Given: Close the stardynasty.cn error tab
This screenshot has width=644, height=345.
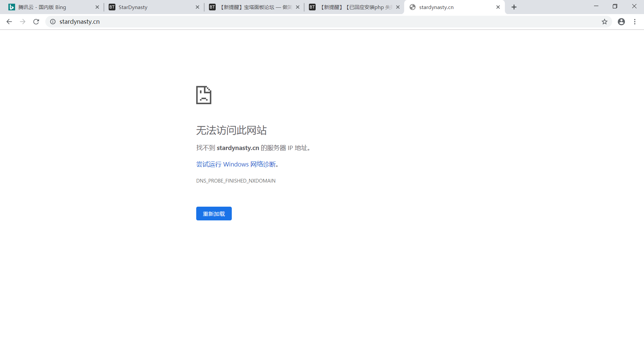Looking at the screenshot, I should tap(498, 7).
